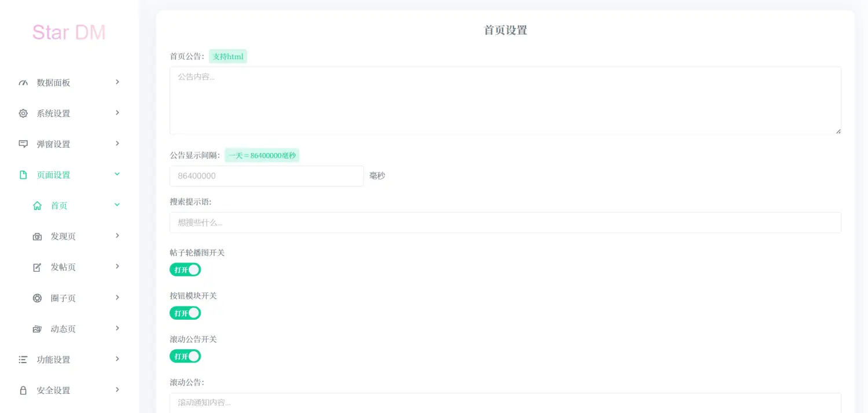Click the Star DM logo link
The width and height of the screenshot is (868, 413).
pos(69,32)
